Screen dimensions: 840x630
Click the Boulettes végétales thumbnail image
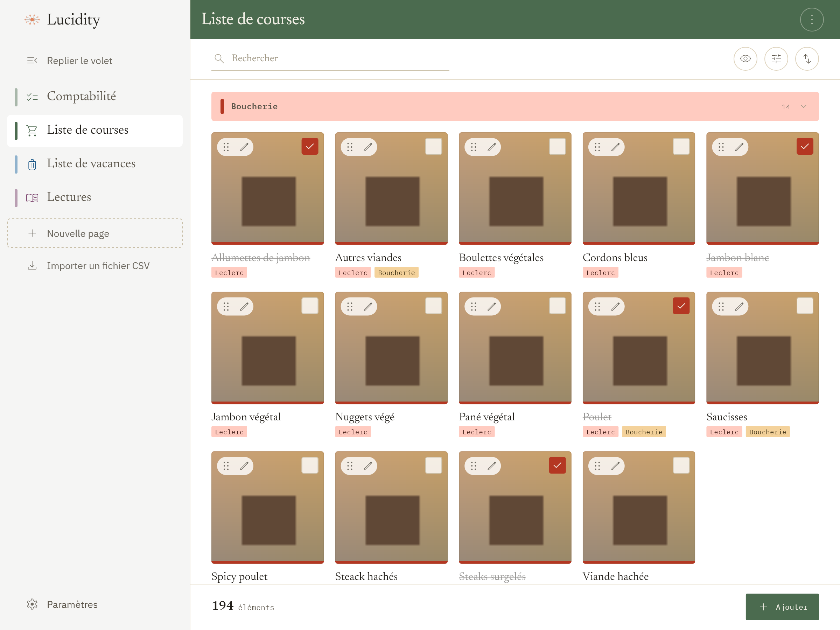tap(515, 188)
